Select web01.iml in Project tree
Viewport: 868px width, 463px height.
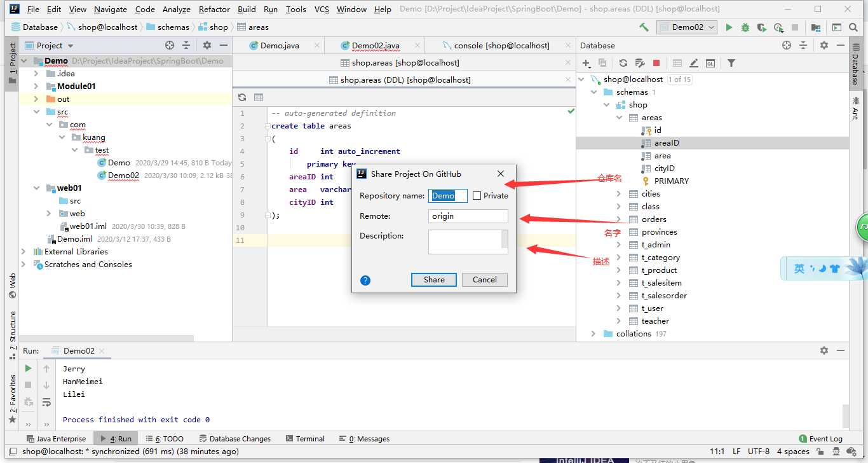click(88, 226)
